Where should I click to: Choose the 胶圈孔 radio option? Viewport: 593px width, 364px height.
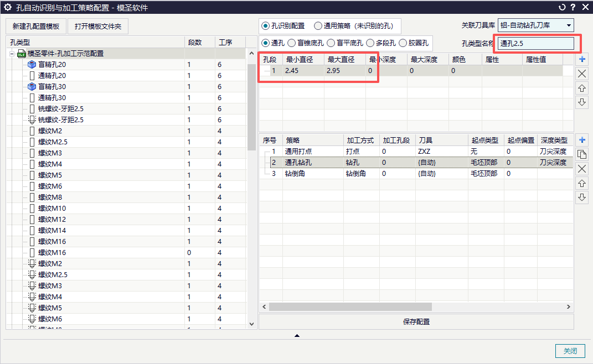(x=403, y=43)
